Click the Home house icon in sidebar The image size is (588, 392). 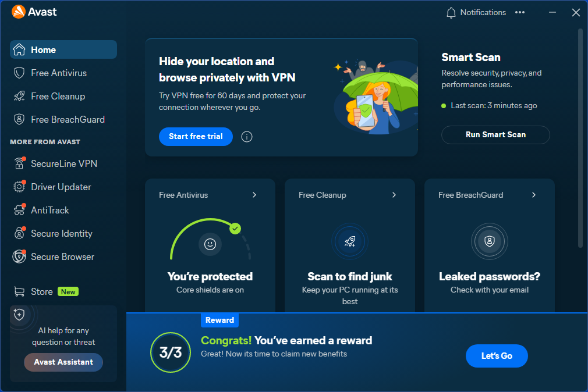(19, 49)
